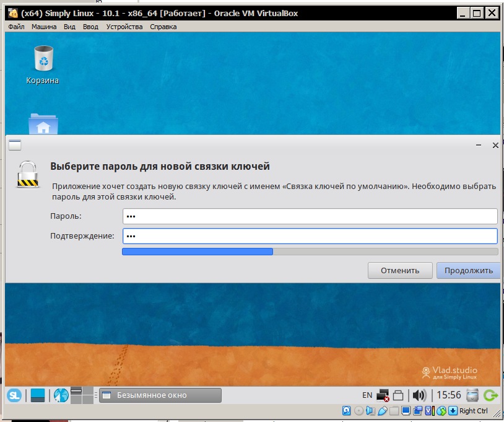Viewport: 504px width, 422px height.
Task: Click the briefcase tray icon
Action: pyautogui.click(x=398, y=395)
